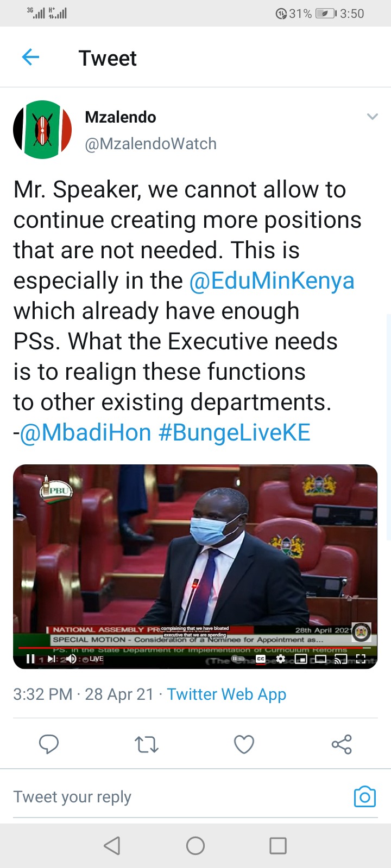View the National Assembly image attachment
The image size is (391, 868).
[x=195, y=566]
